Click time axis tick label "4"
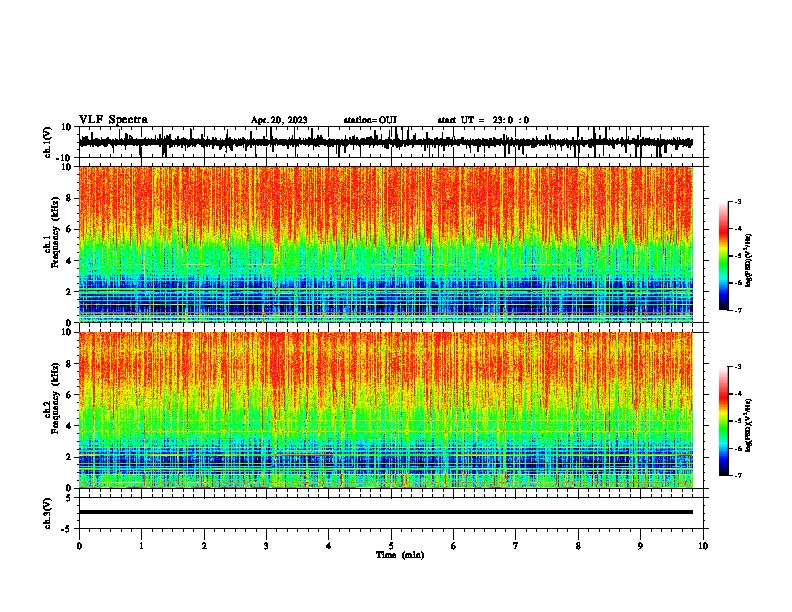Screen dimensions: 792x612 coord(329,546)
